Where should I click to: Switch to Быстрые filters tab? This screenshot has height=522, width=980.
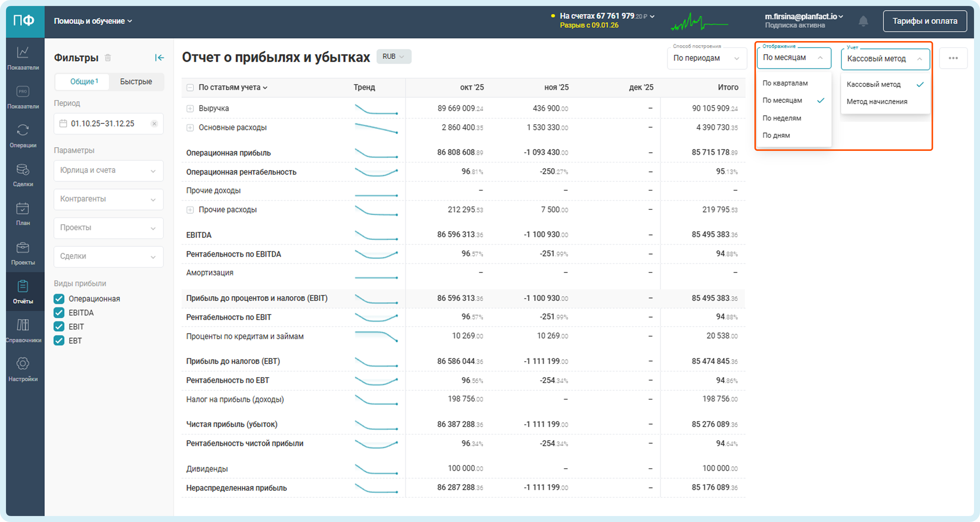click(x=136, y=81)
